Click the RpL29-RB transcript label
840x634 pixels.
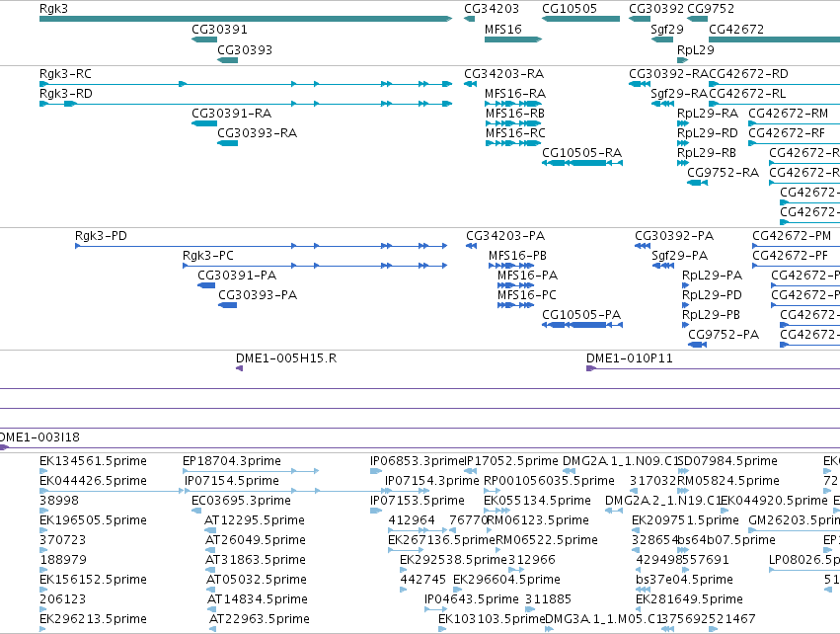click(x=707, y=153)
